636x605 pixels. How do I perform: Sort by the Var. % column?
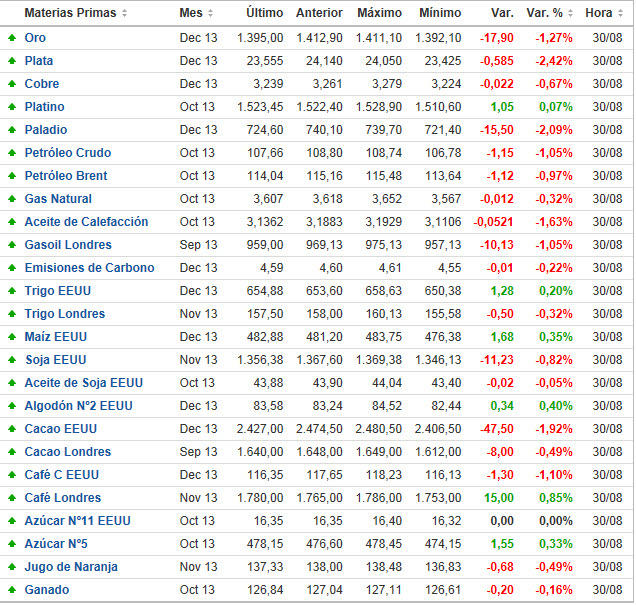[x=551, y=13]
